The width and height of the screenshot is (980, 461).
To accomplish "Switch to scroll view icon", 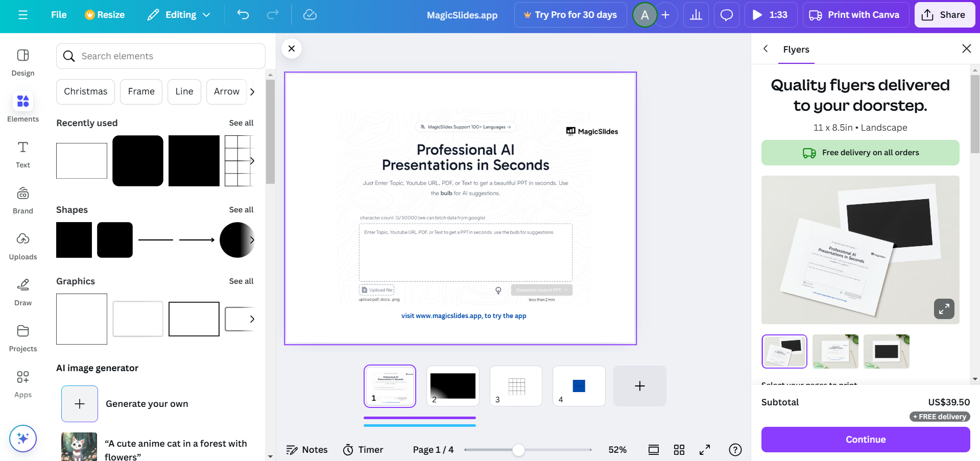I will [x=654, y=450].
